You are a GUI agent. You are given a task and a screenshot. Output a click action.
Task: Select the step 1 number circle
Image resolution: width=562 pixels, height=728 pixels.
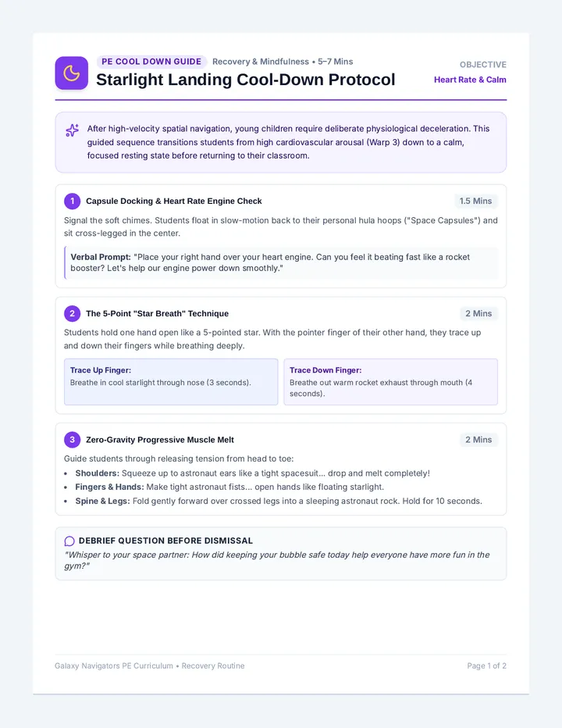[x=72, y=201]
